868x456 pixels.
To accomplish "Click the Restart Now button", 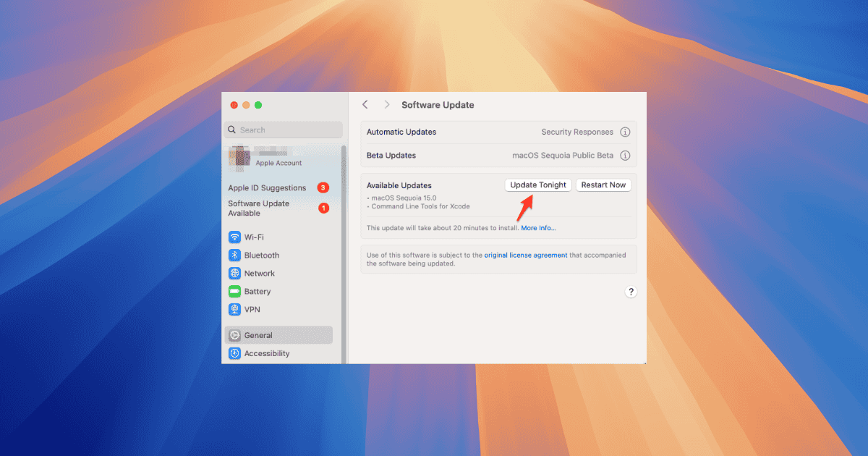I will click(x=603, y=185).
